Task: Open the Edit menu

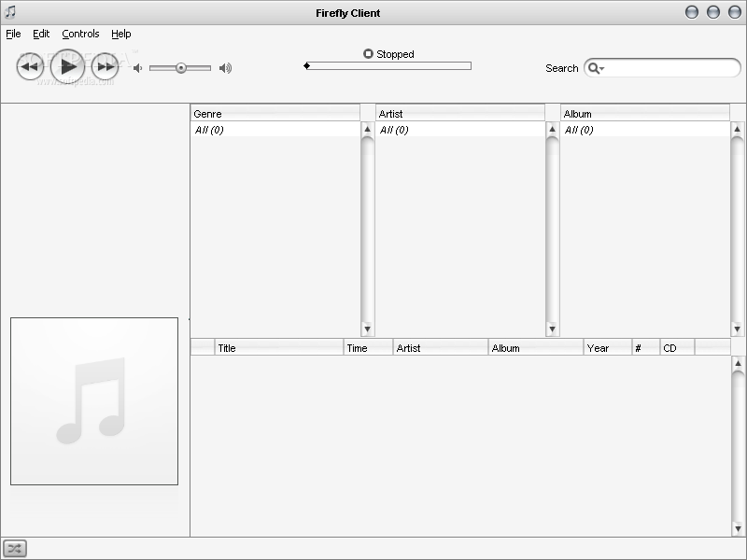Action: (41, 34)
